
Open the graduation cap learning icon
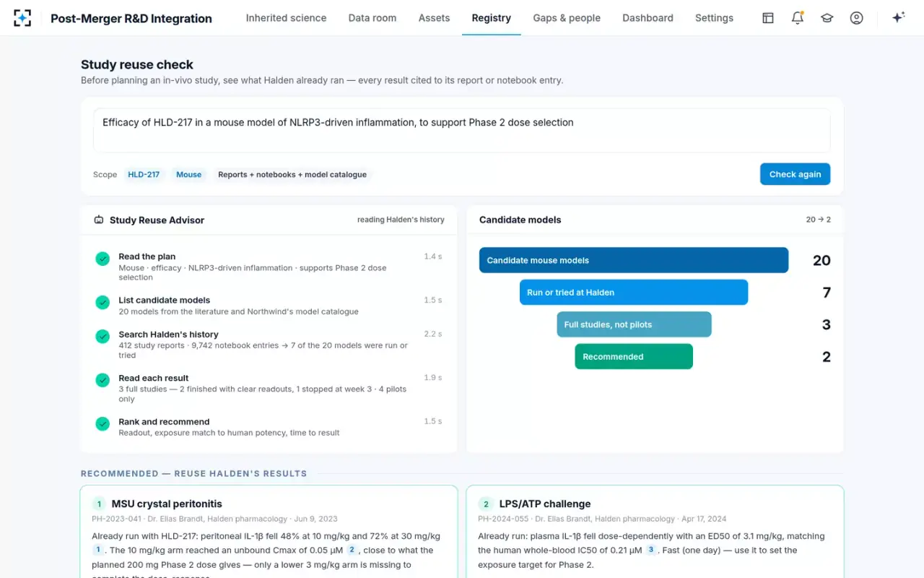[827, 18]
